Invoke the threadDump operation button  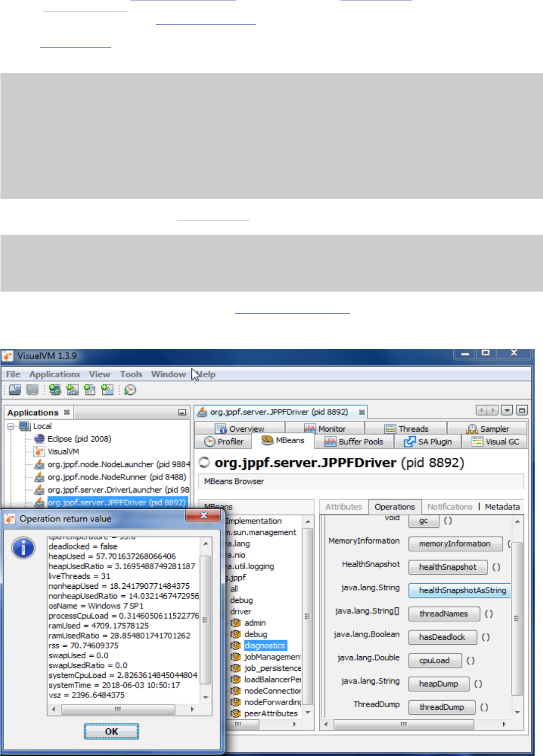(x=442, y=707)
